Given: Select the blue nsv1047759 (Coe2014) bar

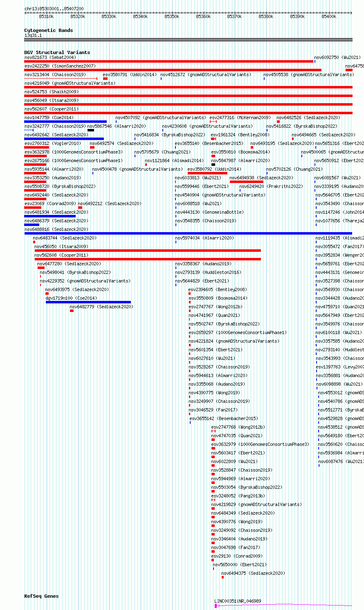Looking at the screenshot, I should click(x=65, y=122).
